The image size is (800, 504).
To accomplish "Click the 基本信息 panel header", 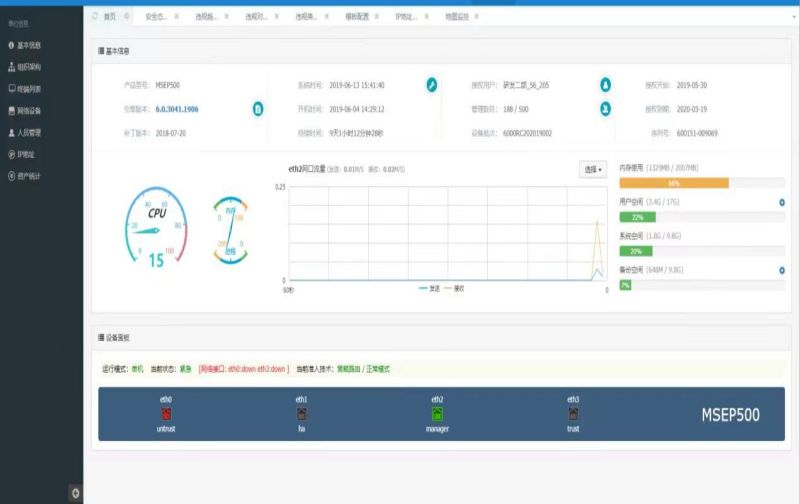I will tap(441, 51).
